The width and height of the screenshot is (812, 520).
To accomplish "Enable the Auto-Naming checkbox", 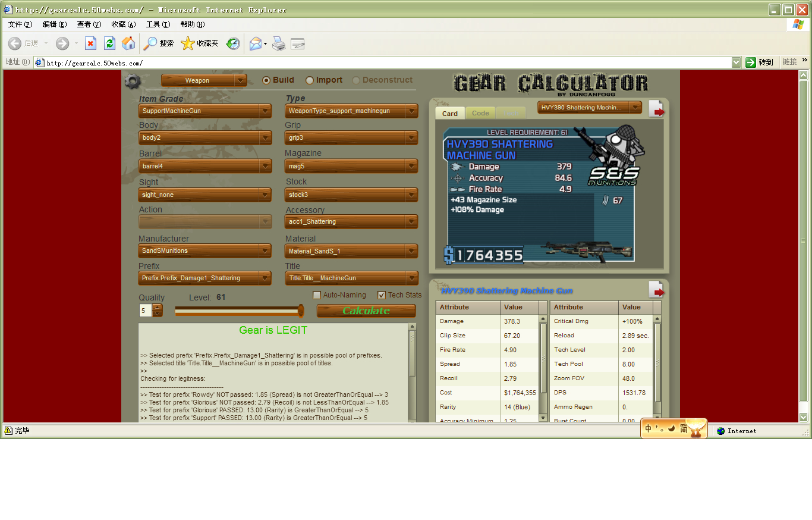I will [x=317, y=295].
